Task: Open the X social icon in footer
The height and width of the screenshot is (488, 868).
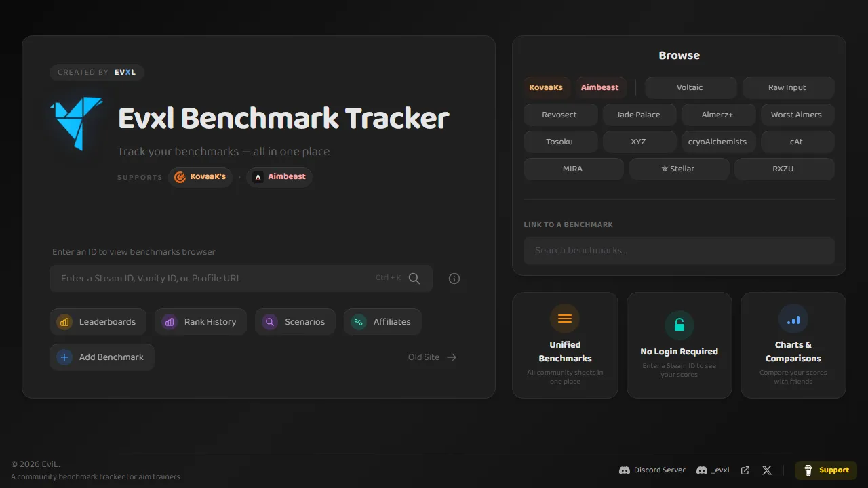Action: (x=767, y=470)
